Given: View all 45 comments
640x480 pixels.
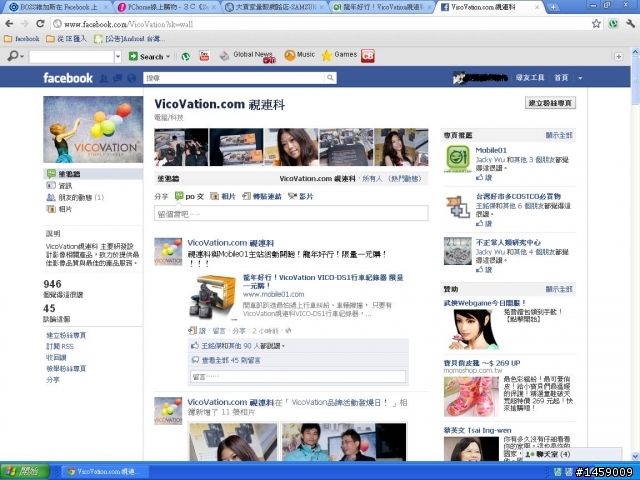Looking at the screenshot, I should coord(231,360).
